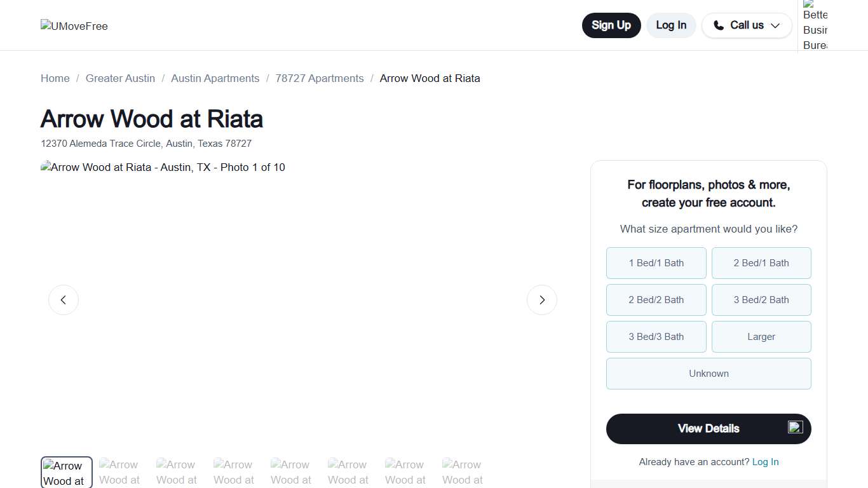
Task: Expand the Call us chevron arrow
Action: click(x=775, y=26)
